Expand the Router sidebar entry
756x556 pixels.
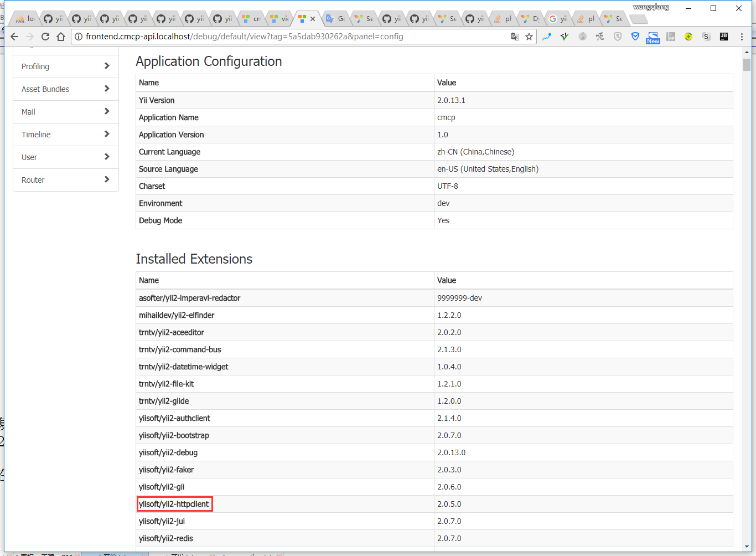click(66, 180)
